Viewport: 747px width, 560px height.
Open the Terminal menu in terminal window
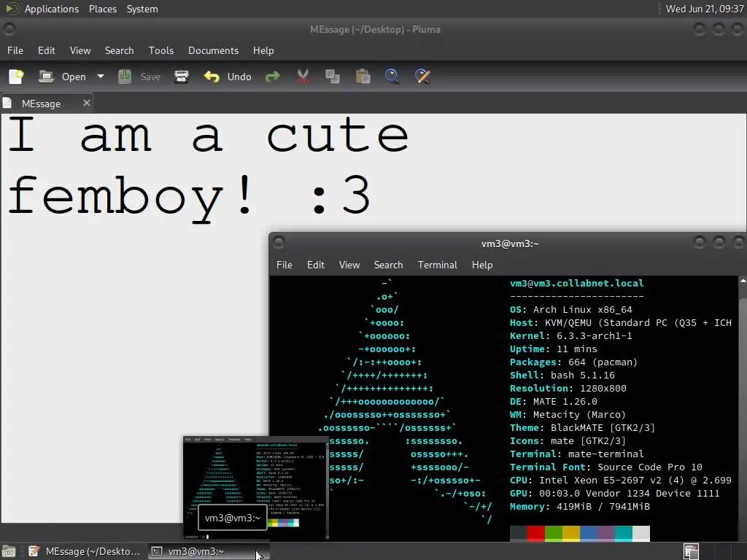click(x=438, y=265)
